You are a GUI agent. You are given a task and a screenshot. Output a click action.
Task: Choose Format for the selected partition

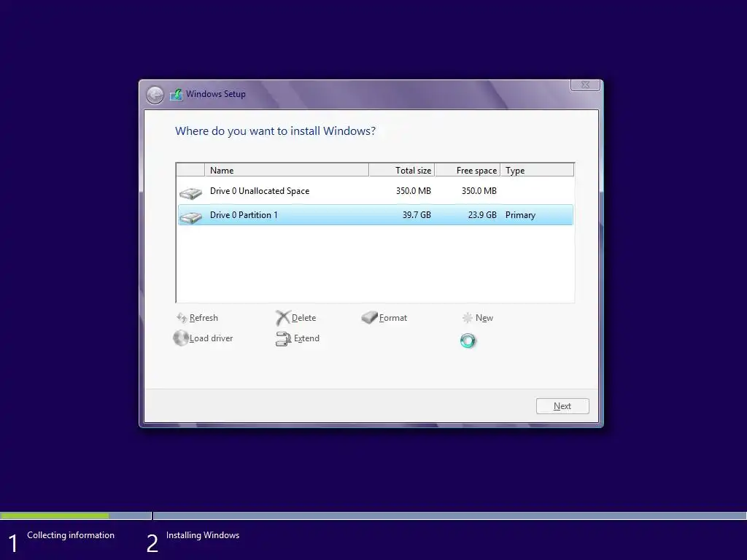[x=393, y=318]
